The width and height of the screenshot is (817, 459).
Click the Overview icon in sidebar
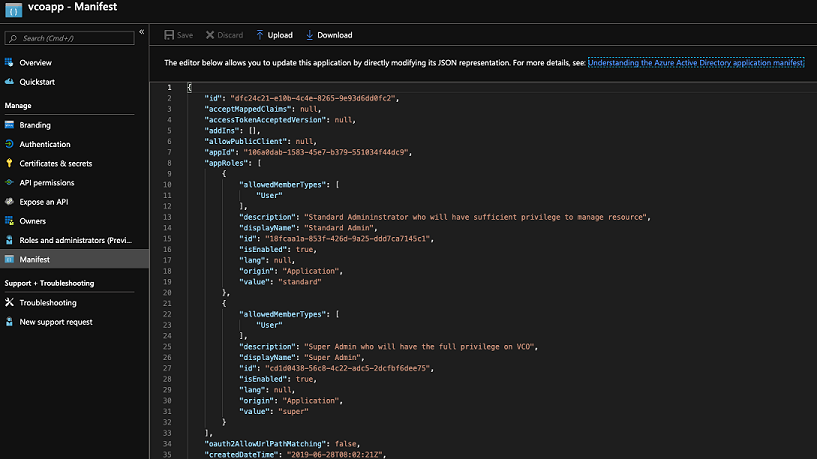click(10, 63)
